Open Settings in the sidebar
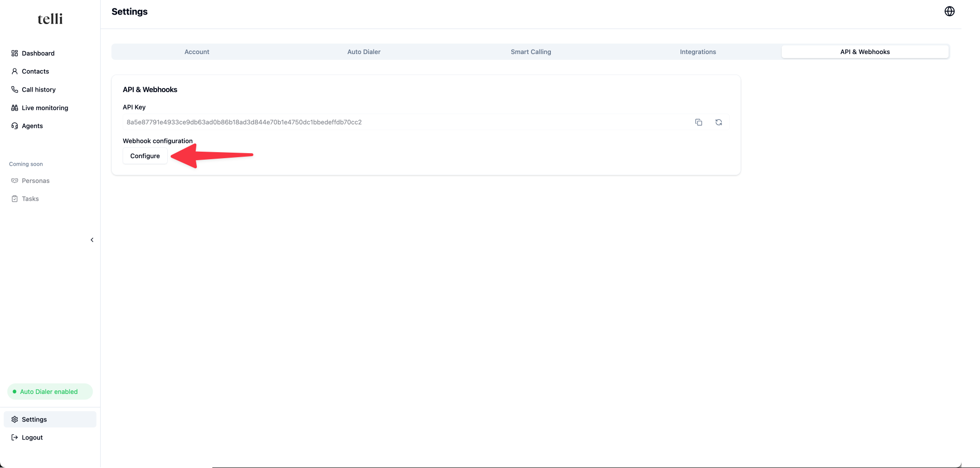The width and height of the screenshot is (980, 468). pyautogui.click(x=50, y=419)
